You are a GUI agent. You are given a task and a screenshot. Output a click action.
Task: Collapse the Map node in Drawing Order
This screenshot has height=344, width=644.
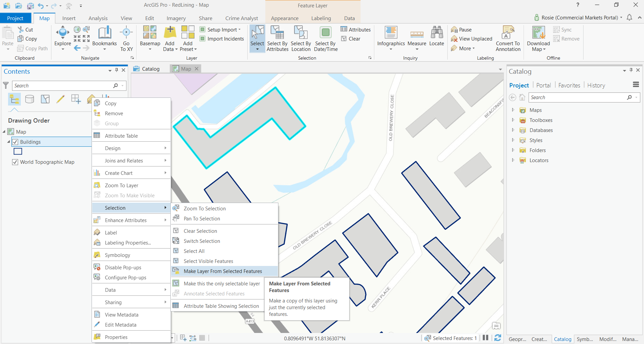click(4, 132)
